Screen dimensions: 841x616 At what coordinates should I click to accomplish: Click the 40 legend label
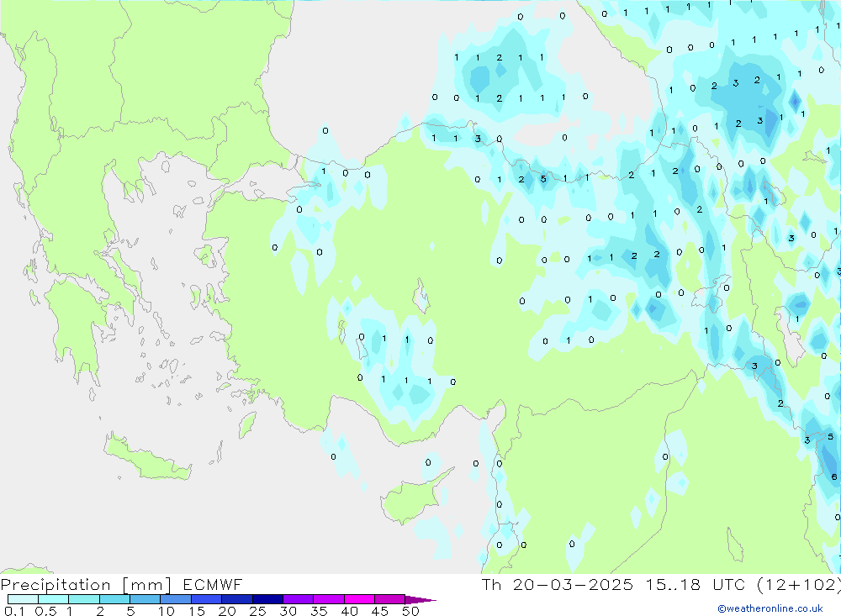tap(350, 611)
